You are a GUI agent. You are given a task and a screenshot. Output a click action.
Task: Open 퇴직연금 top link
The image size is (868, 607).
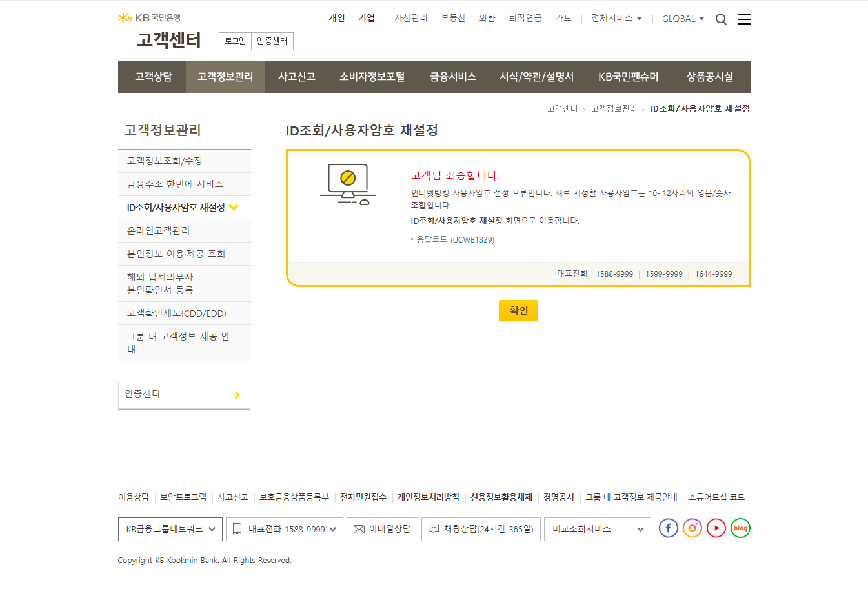pyautogui.click(x=525, y=18)
